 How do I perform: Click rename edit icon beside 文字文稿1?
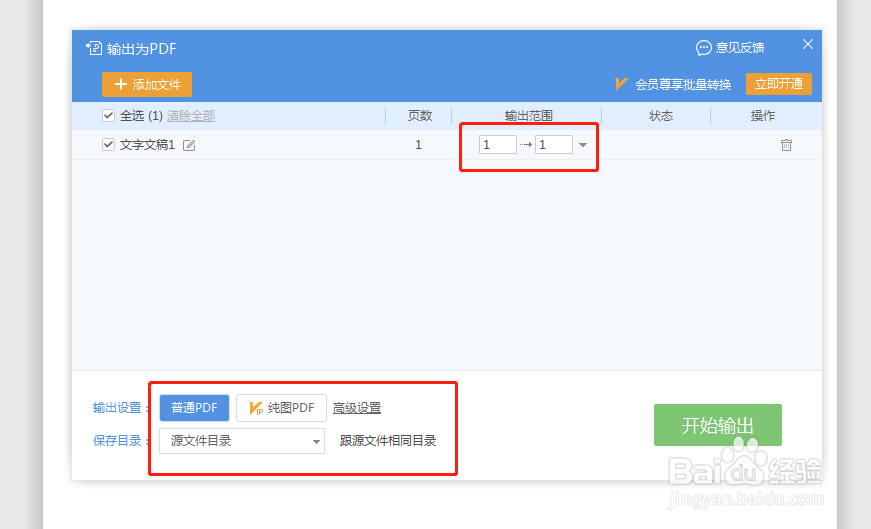pyautogui.click(x=189, y=145)
